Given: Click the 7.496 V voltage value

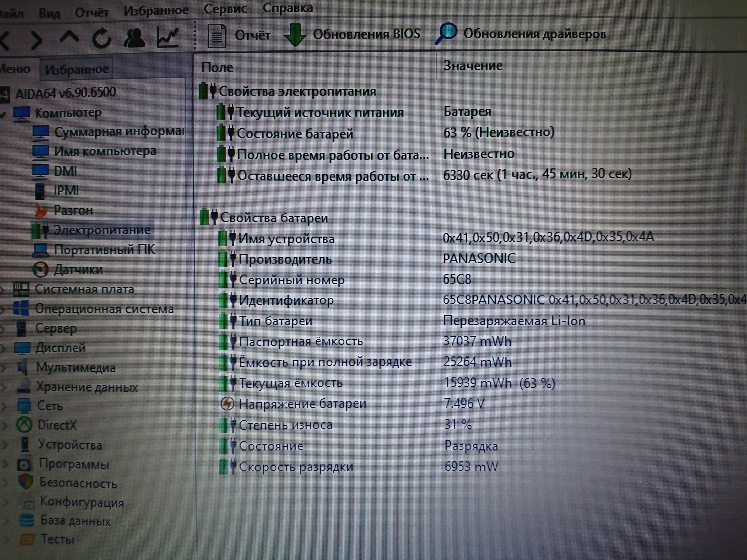Looking at the screenshot, I should (x=464, y=404).
